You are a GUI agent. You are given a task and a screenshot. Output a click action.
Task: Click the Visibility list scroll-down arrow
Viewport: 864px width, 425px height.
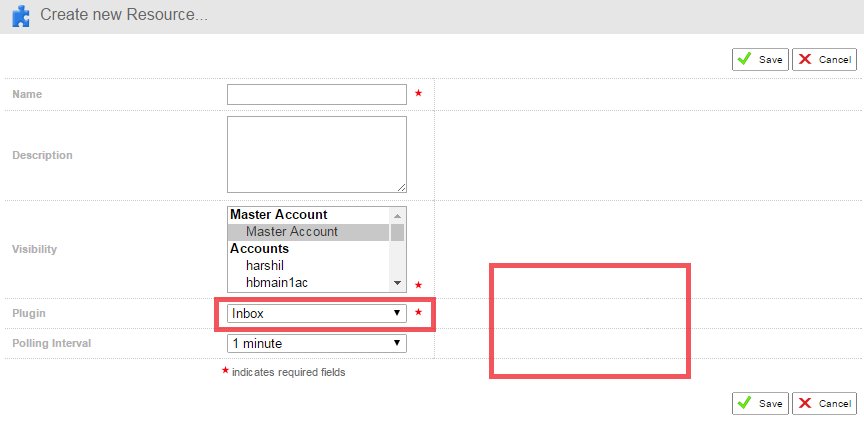pyautogui.click(x=397, y=283)
